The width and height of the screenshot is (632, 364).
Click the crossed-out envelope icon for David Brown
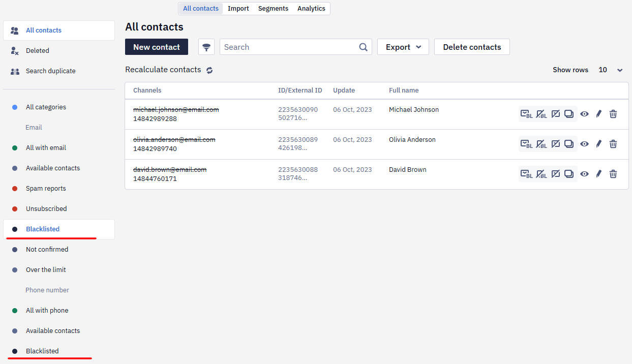pos(556,174)
